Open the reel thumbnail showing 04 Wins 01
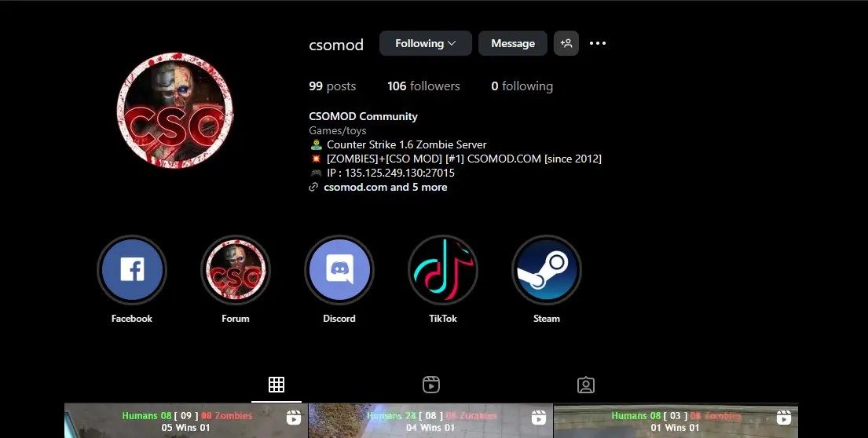 pyautogui.click(x=430, y=421)
